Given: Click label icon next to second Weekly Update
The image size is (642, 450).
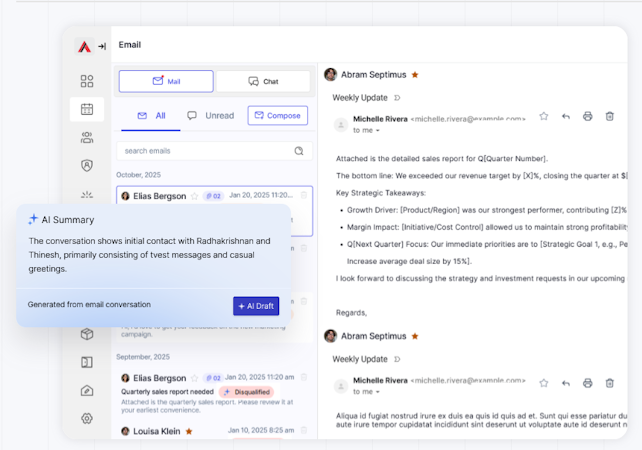Looking at the screenshot, I should click(x=397, y=359).
